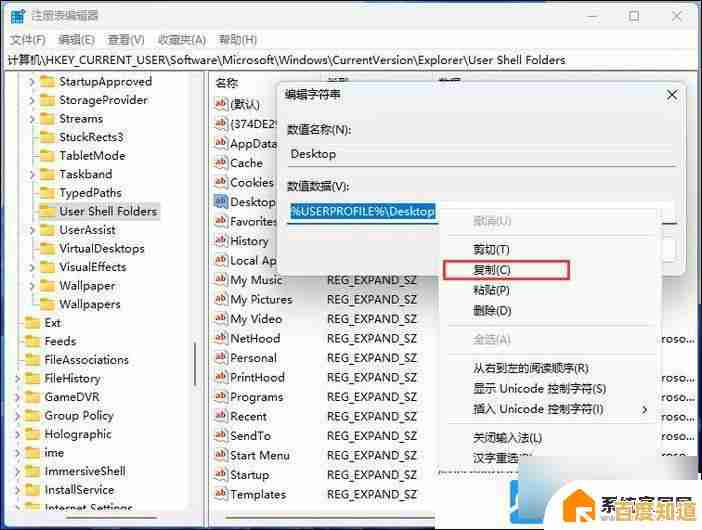Select the Holographic key in tree
The height and width of the screenshot is (530, 702).
[x=78, y=434]
